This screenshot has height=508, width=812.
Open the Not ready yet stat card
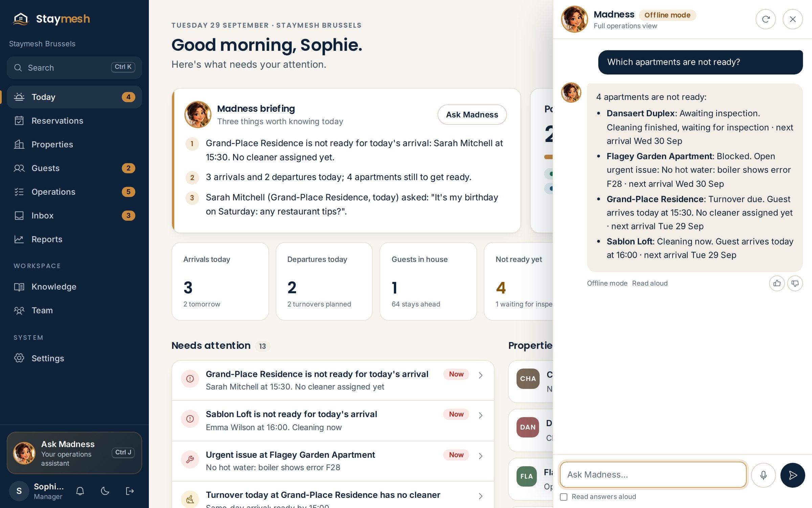pyautogui.click(x=519, y=281)
